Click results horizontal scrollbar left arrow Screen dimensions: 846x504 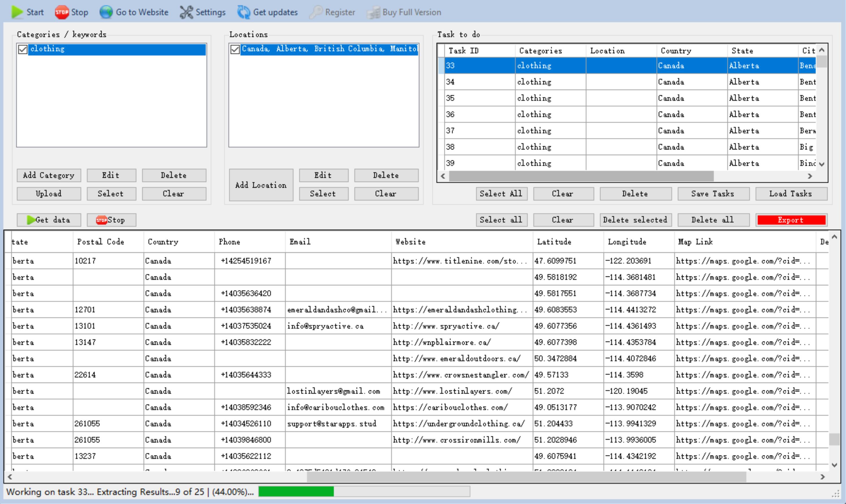[x=10, y=477]
